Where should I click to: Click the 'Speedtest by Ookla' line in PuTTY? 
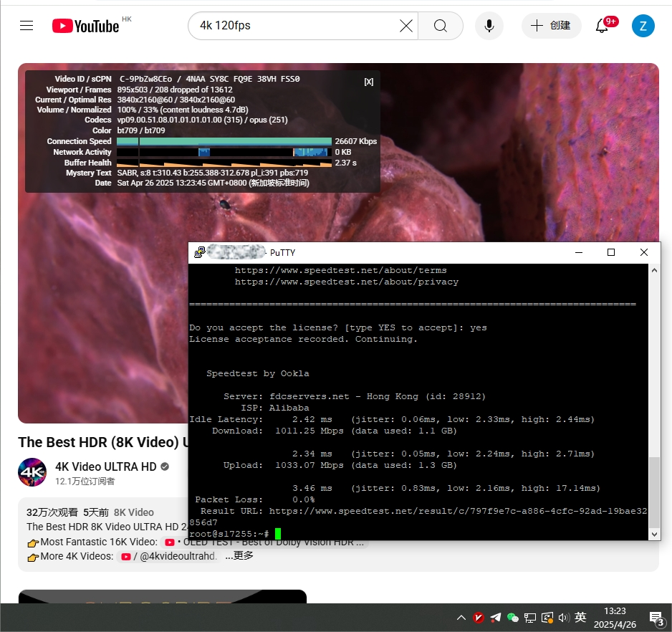(258, 373)
